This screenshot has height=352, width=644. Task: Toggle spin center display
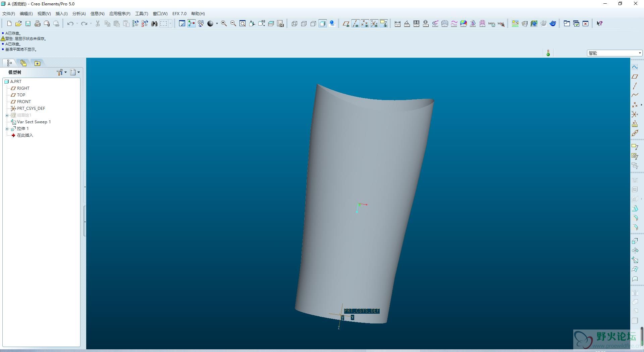point(192,24)
